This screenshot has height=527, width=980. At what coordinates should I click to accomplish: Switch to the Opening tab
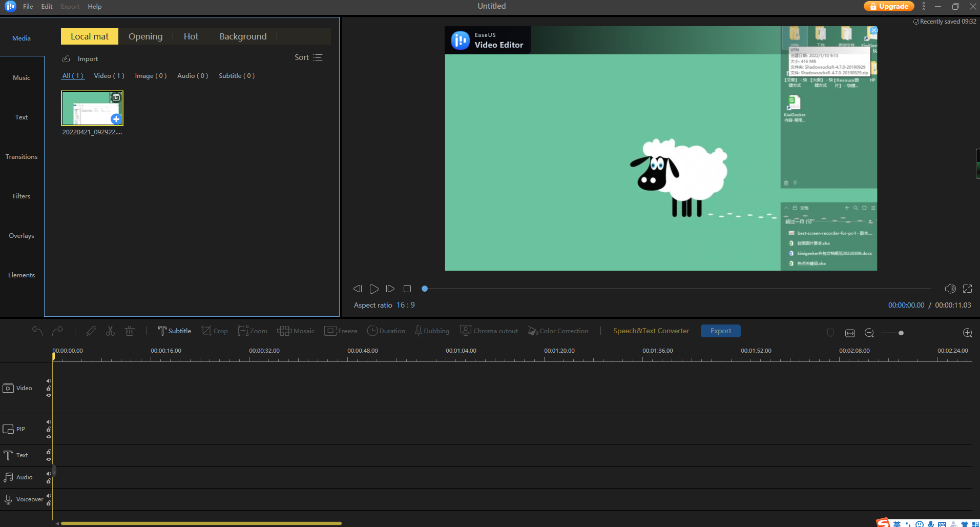145,36
